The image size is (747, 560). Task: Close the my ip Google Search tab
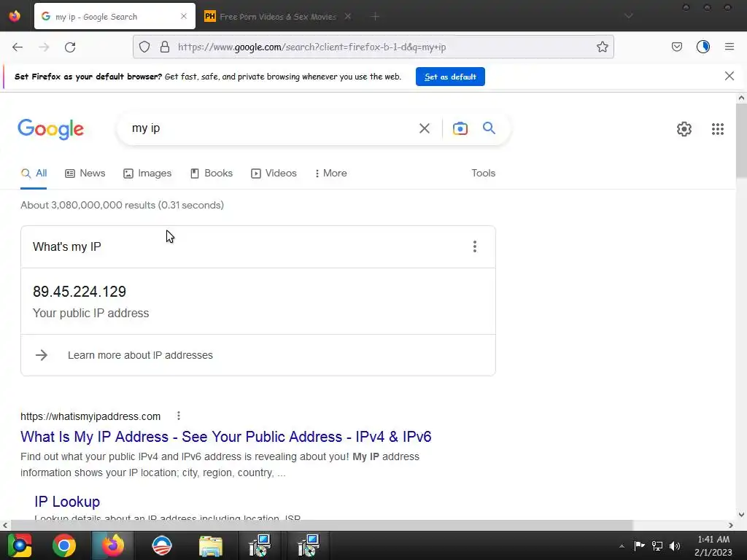(x=184, y=17)
